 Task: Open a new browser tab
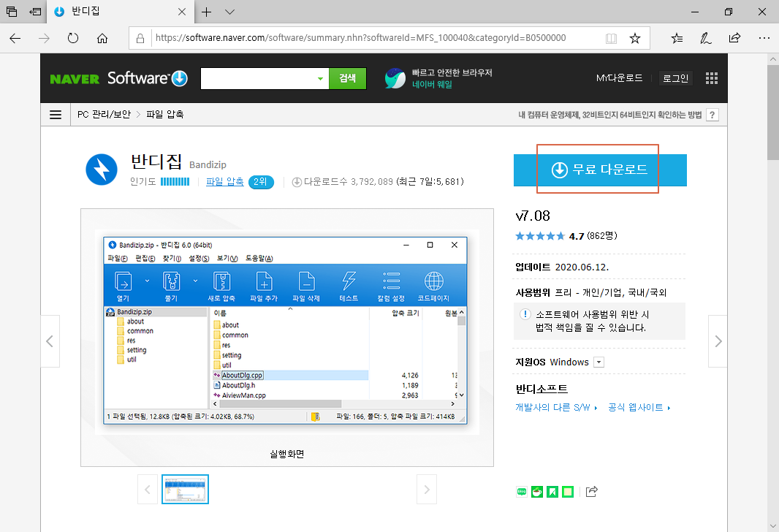pyautogui.click(x=207, y=12)
